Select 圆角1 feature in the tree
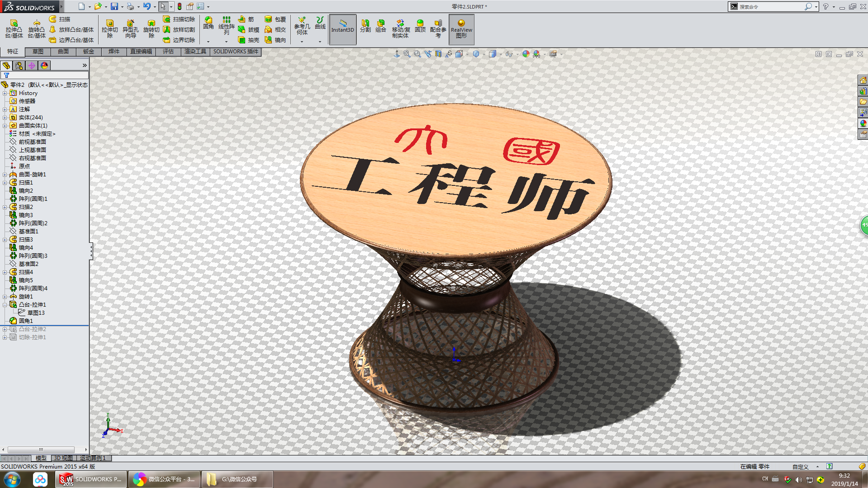The image size is (868, 488). (26, 321)
